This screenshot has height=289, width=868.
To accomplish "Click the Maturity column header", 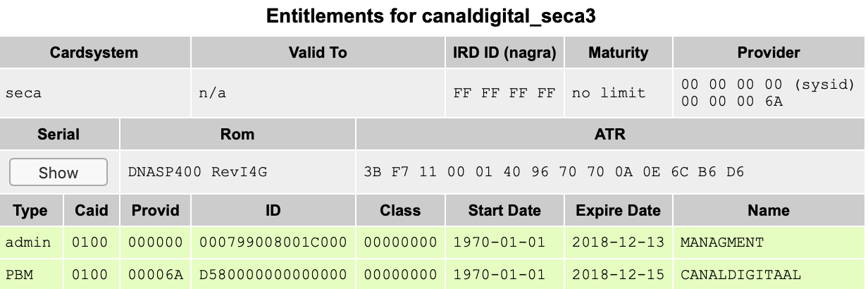I will pyautogui.click(x=618, y=52).
